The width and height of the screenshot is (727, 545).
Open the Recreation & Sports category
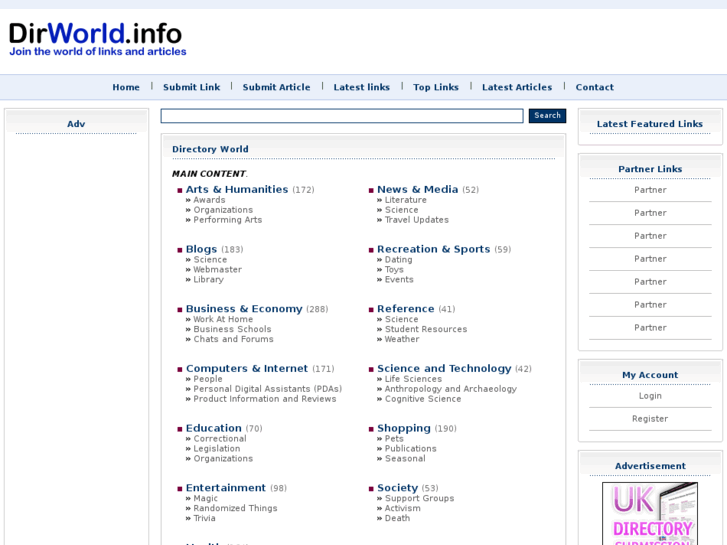(433, 249)
